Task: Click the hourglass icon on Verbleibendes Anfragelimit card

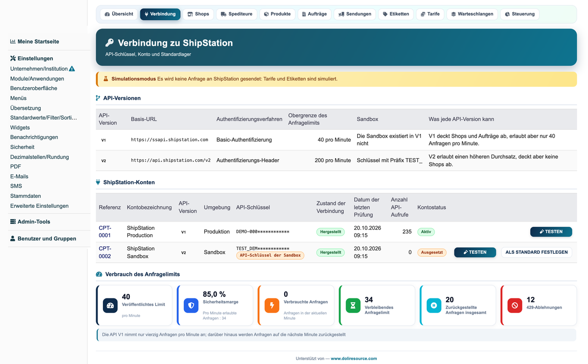Action: 353,305
